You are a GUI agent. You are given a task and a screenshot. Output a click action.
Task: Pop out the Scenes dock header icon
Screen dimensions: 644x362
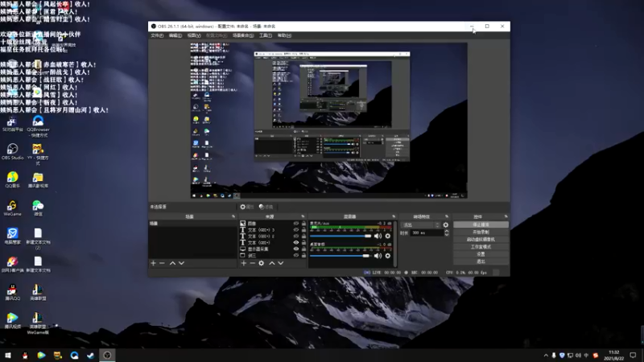tap(233, 216)
